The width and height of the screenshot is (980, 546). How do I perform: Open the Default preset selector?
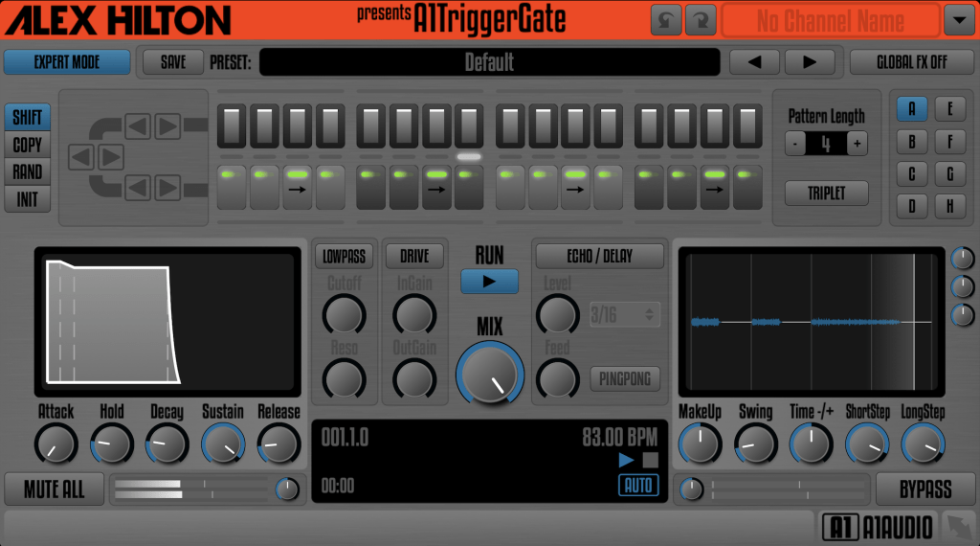coord(489,62)
